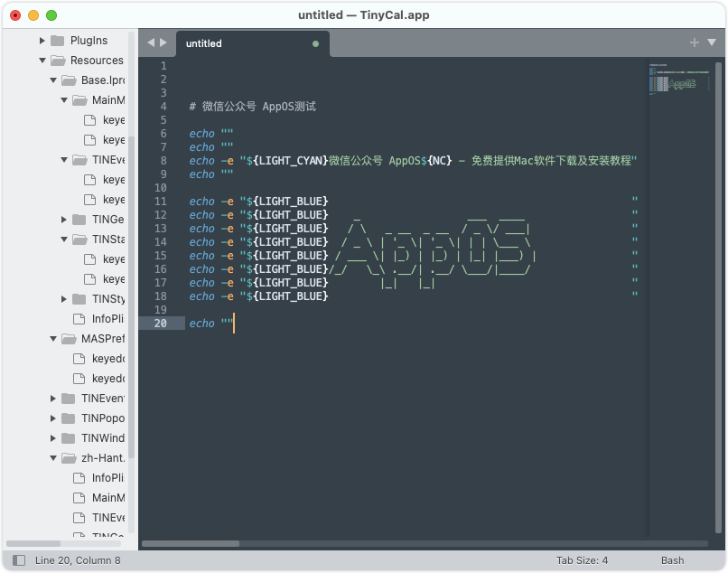Click line number 8 in gutter
The image size is (728, 573).
163,161
